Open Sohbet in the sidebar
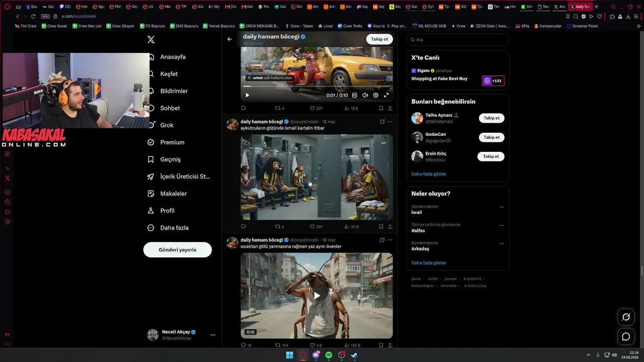 [x=164, y=108]
